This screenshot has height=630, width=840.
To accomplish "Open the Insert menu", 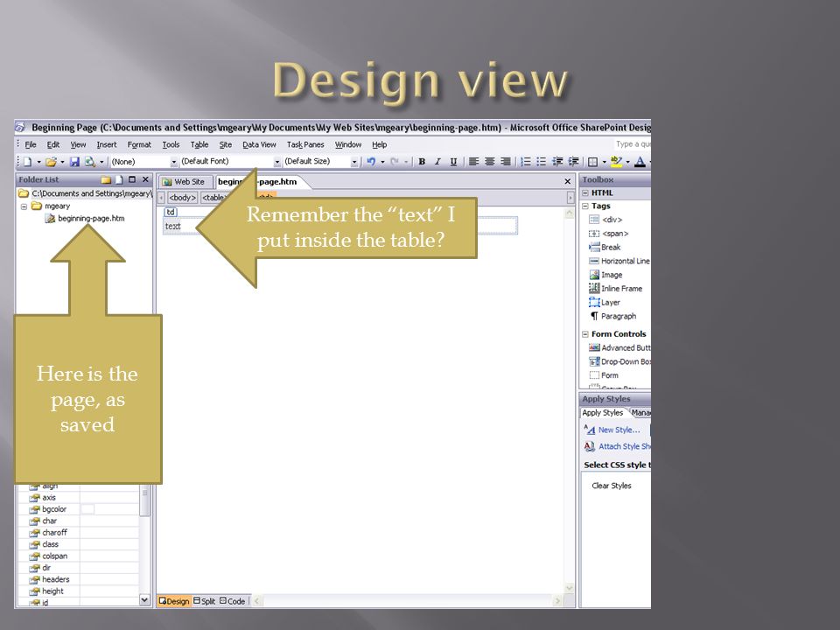I will click(x=107, y=144).
